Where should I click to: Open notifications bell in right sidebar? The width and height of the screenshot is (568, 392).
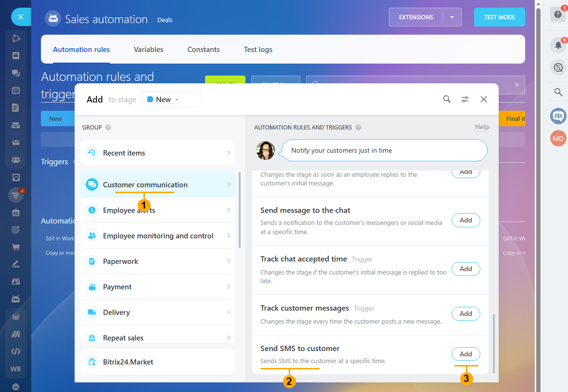558,45
